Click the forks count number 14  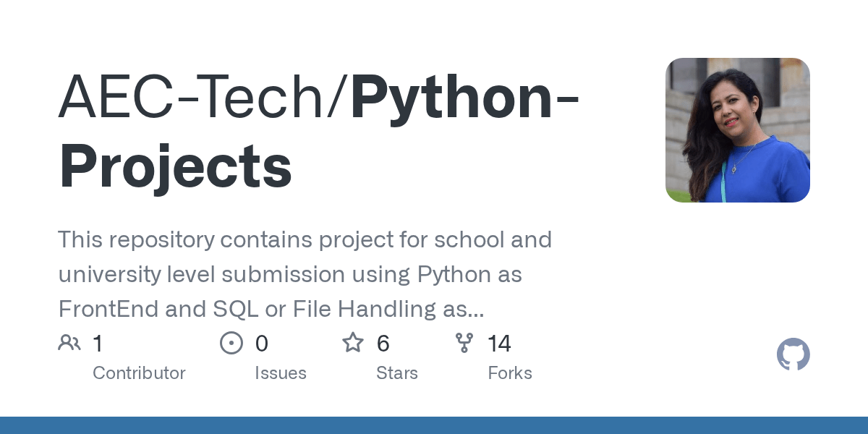[x=500, y=344]
